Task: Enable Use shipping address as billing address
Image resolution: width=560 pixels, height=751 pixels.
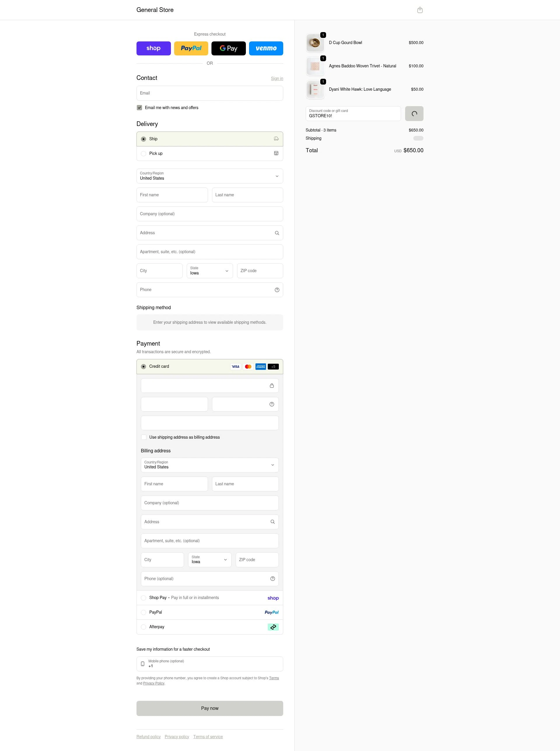Action: tap(144, 437)
